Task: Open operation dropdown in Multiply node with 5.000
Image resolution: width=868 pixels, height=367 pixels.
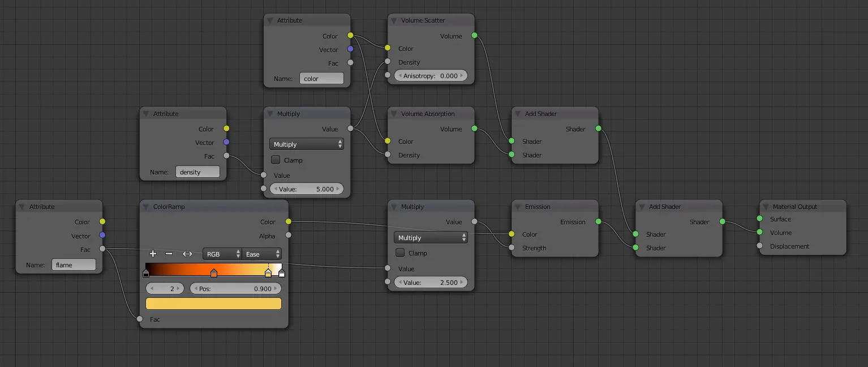Action: pos(307,144)
